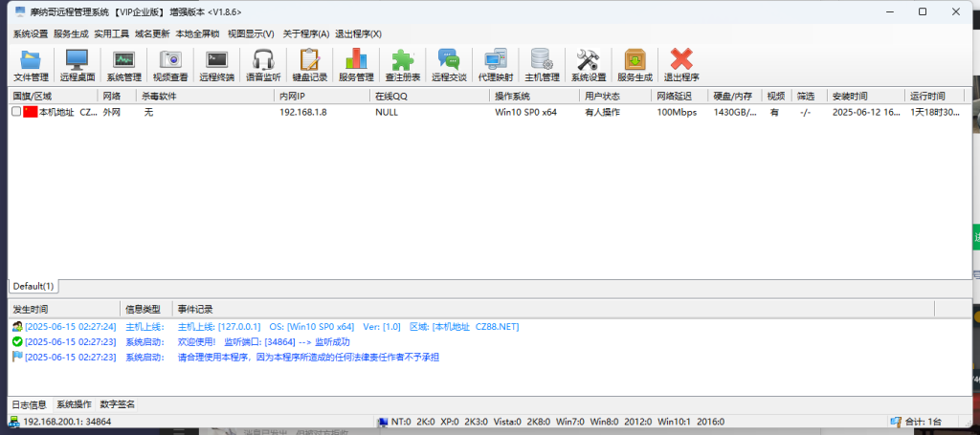
Task: Open the 视图显示(V) menu
Action: [x=252, y=33]
